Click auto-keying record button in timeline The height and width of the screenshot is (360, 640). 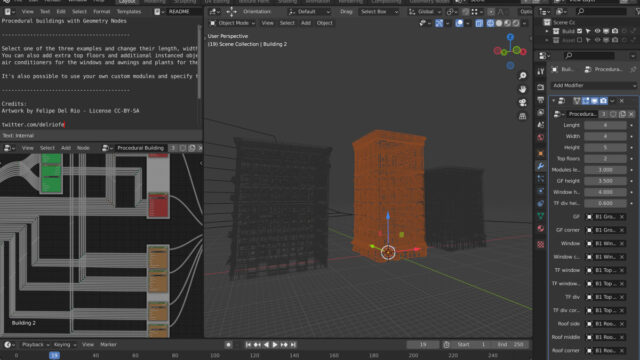[229, 344]
